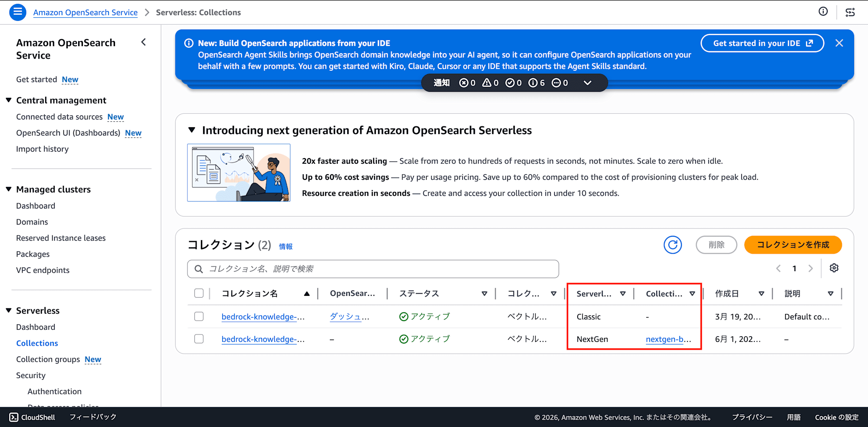Collapse the Amazon OpenSearch Service sidebar
The image size is (868, 427).
(x=144, y=42)
